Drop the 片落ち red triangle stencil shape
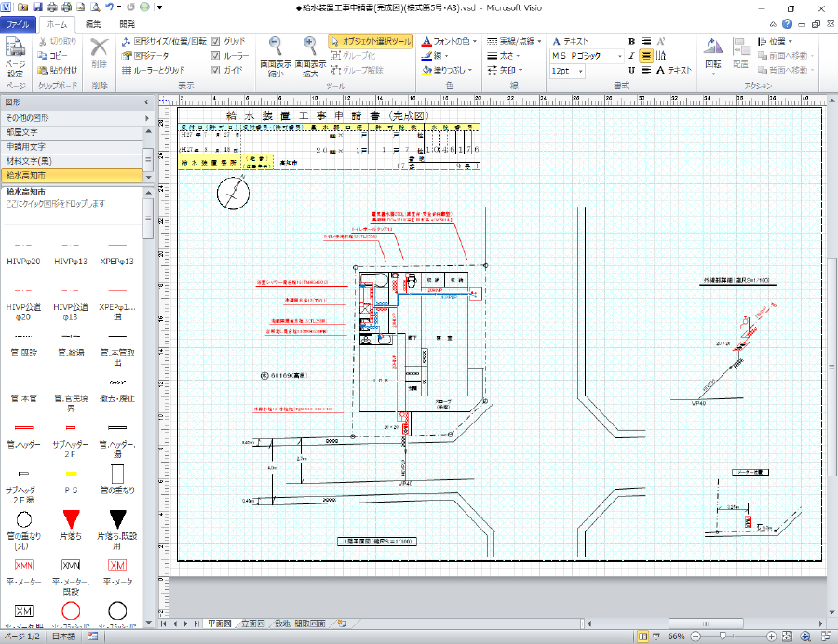The image size is (838, 644). click(71, 519)
